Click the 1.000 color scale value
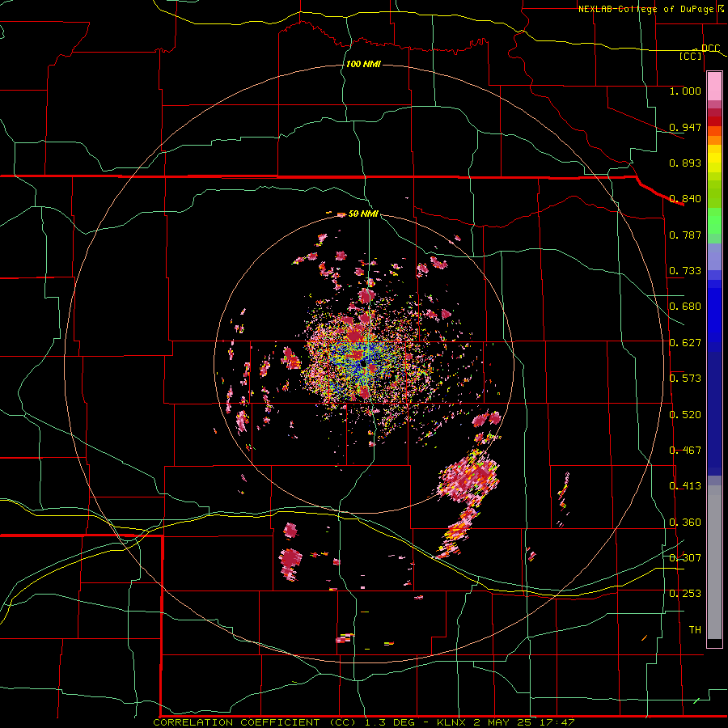Viewport: 728px width, 728px height. (x=685, y=91)
